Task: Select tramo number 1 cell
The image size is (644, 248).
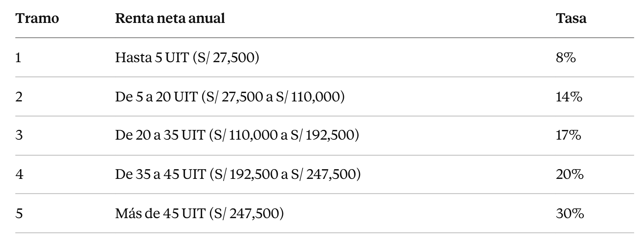Action: [x=18, y=57]
